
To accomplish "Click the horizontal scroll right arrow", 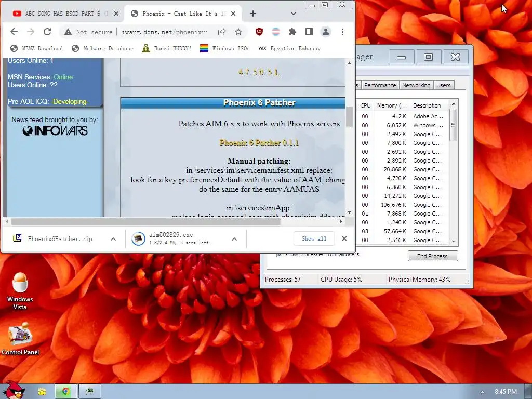I will click(341, 221).
